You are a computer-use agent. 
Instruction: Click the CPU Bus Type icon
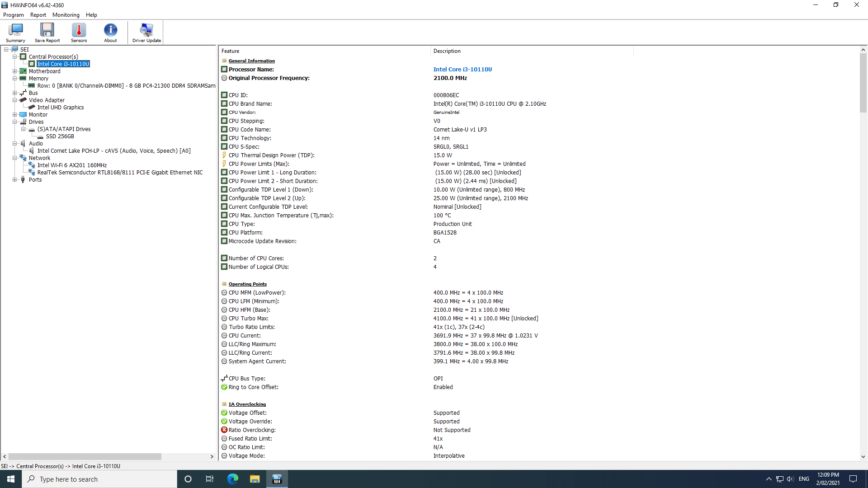coord(224,379)
